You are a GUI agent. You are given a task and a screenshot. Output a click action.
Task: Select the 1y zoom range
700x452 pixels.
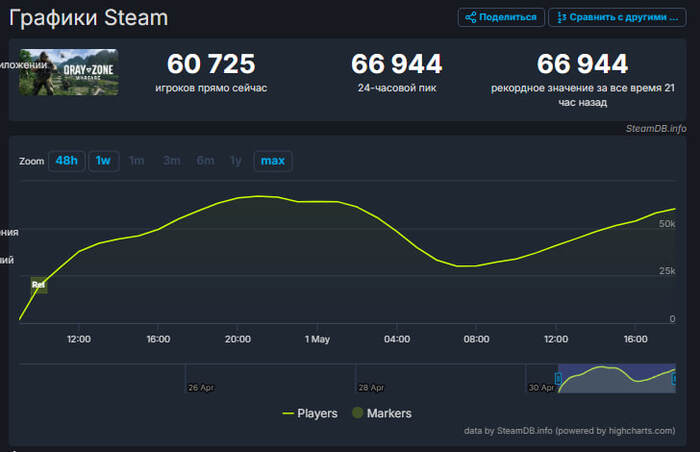[236, 161]
